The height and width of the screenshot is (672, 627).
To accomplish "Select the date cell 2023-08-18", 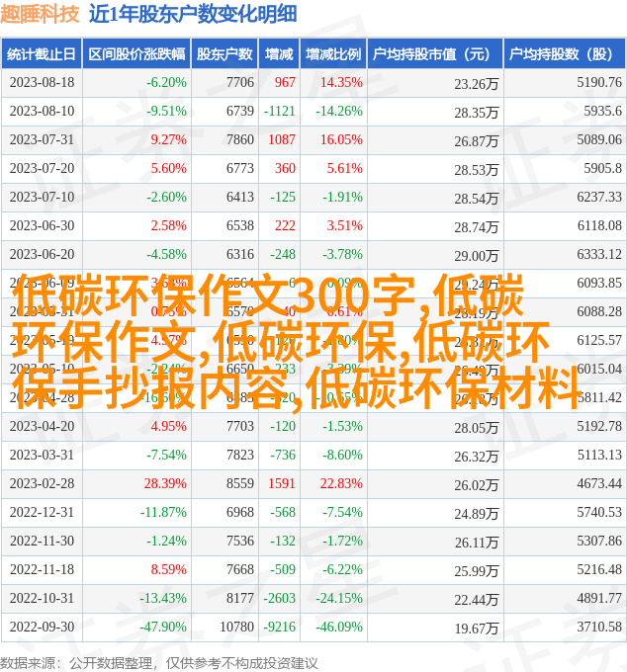I will point(42,82).
